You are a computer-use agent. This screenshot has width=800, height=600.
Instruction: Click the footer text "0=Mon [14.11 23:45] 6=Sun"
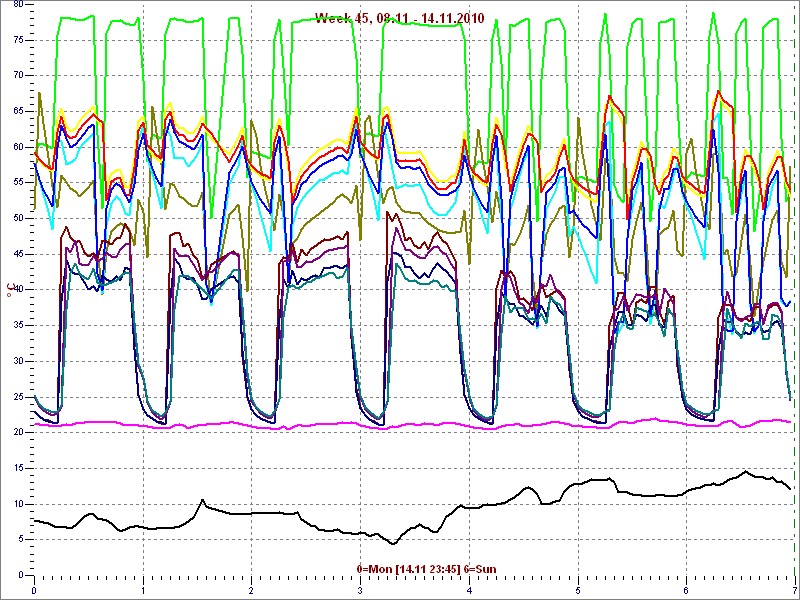427,568
